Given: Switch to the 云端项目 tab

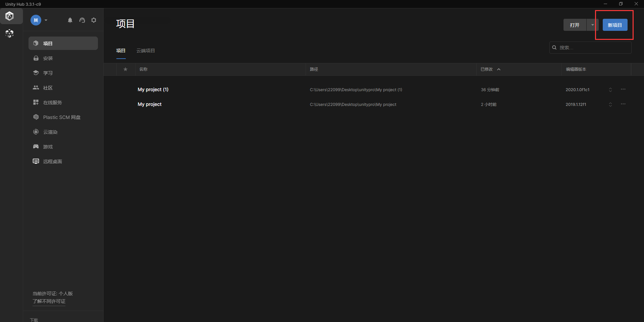Looking at the screenshot, I should click(146, 51).
